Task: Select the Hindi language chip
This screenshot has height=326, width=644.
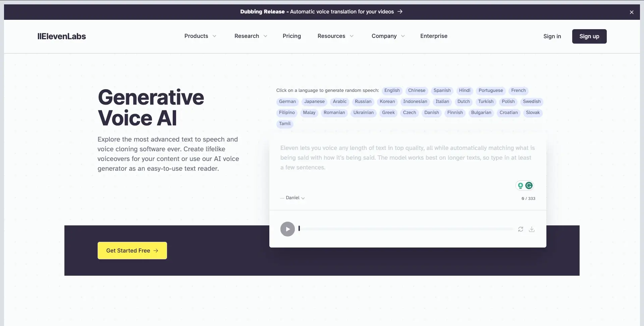Action: point(465,91)
